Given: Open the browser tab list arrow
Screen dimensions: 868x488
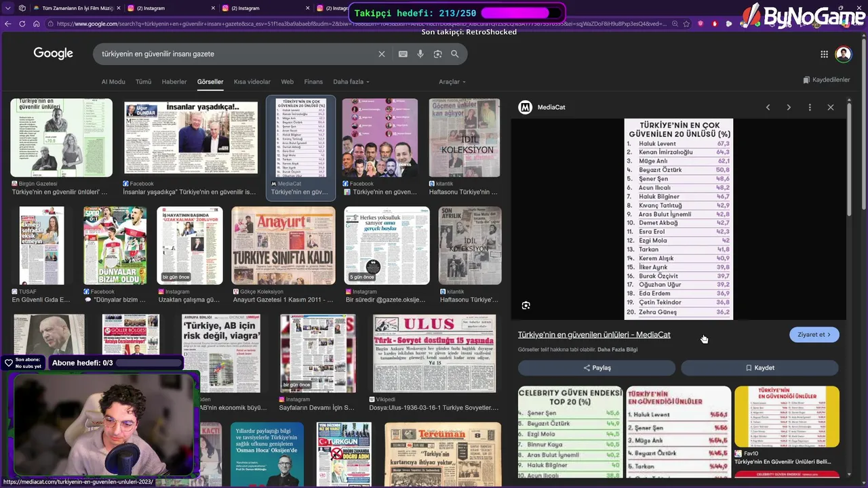Looking at the screenshot, I should [8, 8].
